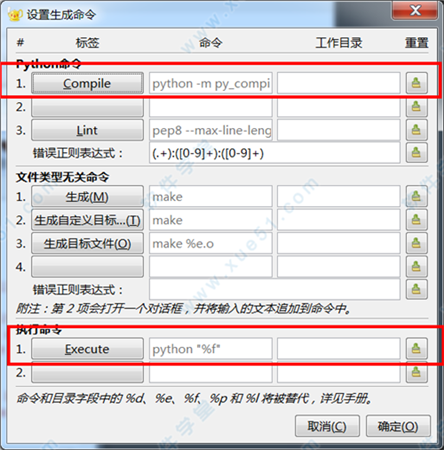Click the 生成(M) label button
This screenshot has height=450, width=444.
pos(87,196)
